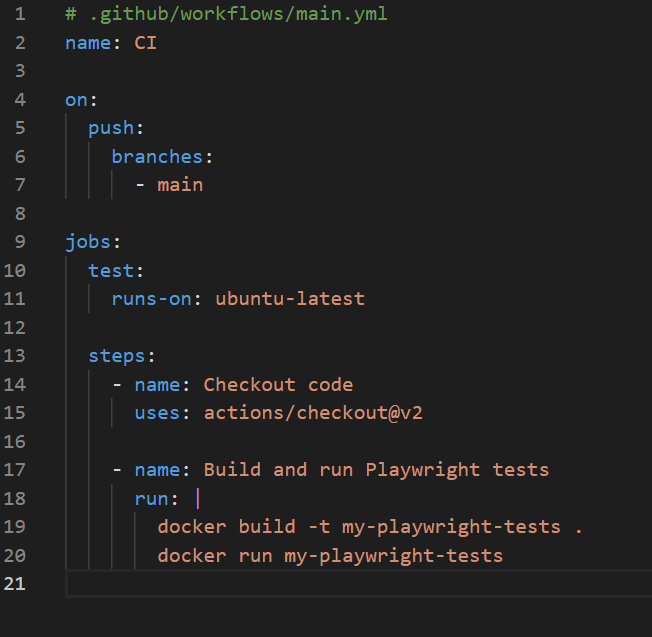Image resolution: width=652 pixels, height=637 pixels.
Task: Click the CI workflow name value
Action: click(145, 43)
